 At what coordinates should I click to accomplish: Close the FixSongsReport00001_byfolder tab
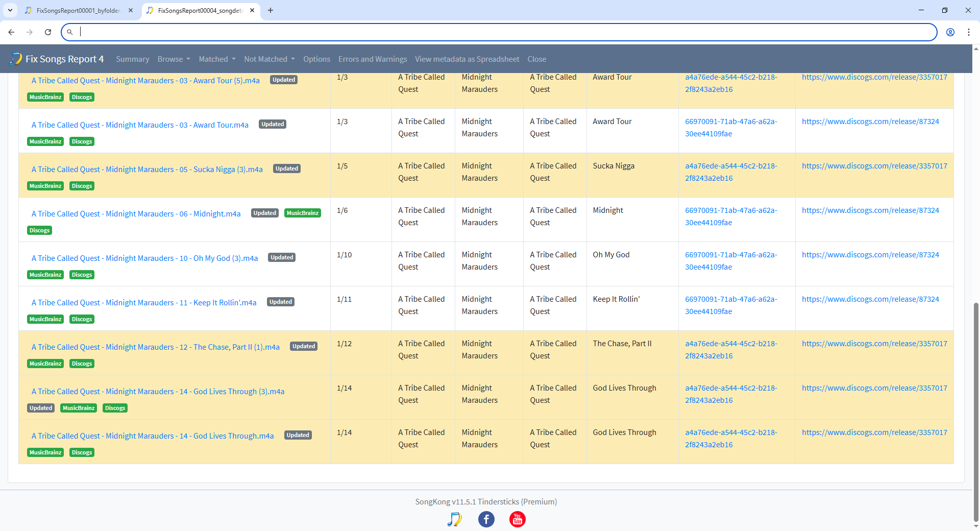(131, 10)
